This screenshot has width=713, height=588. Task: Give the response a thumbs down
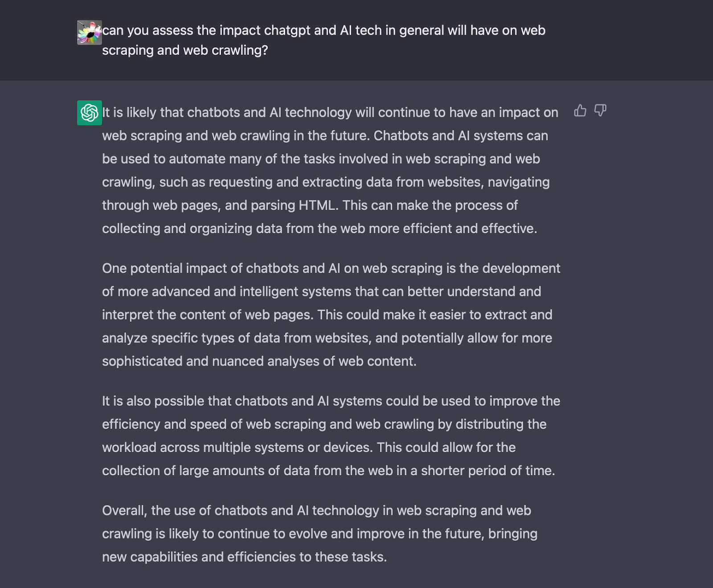(600, 111)
